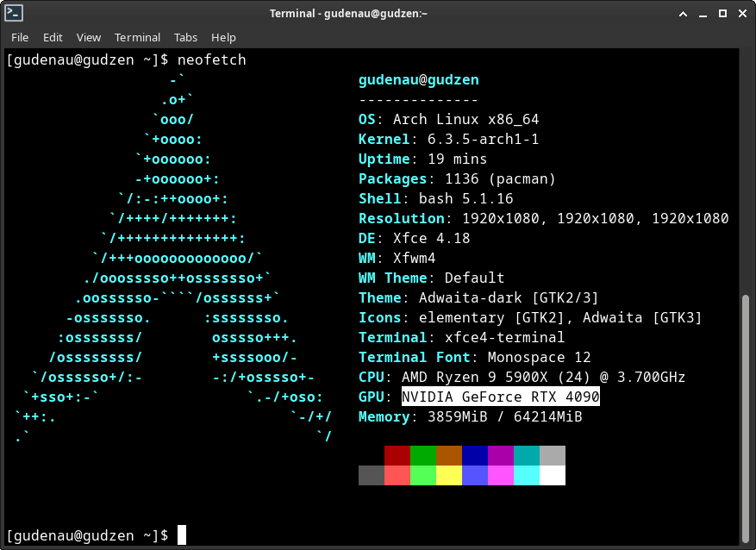Open the File menu
The width and height of the screenshot is (756, 550).
(x=20, y=37)
